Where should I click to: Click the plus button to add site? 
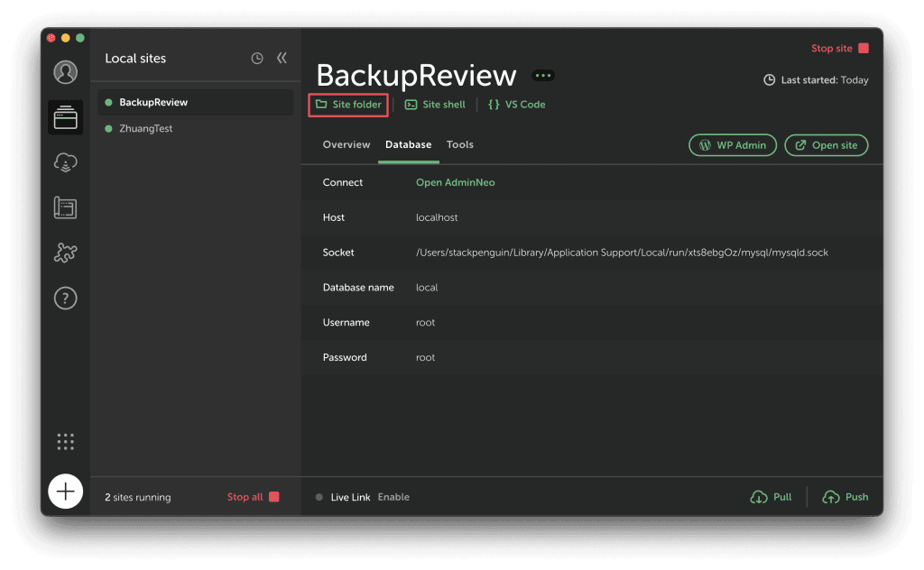coord(65,492)
